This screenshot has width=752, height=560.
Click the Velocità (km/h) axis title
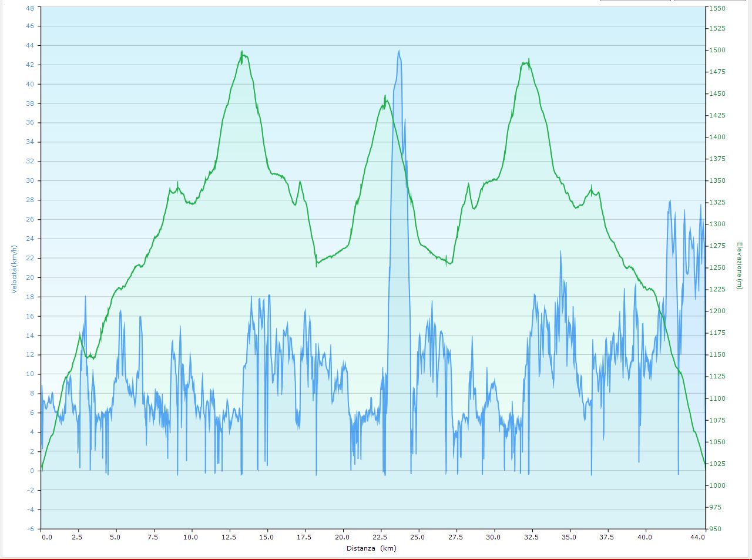click(x=14, y=269)
